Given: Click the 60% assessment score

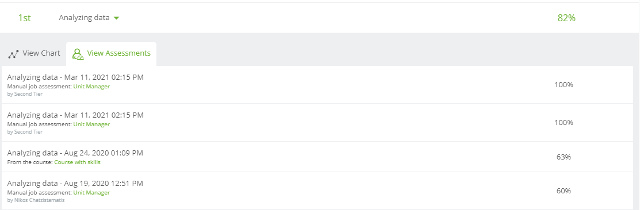Looking at the screenshot, I should (563, 190).
